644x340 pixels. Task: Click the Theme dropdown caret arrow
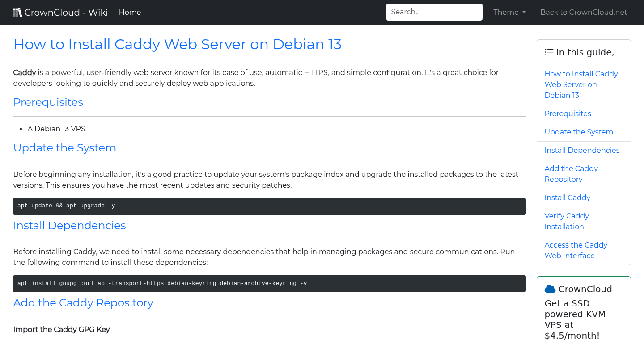tap(524, 13)
